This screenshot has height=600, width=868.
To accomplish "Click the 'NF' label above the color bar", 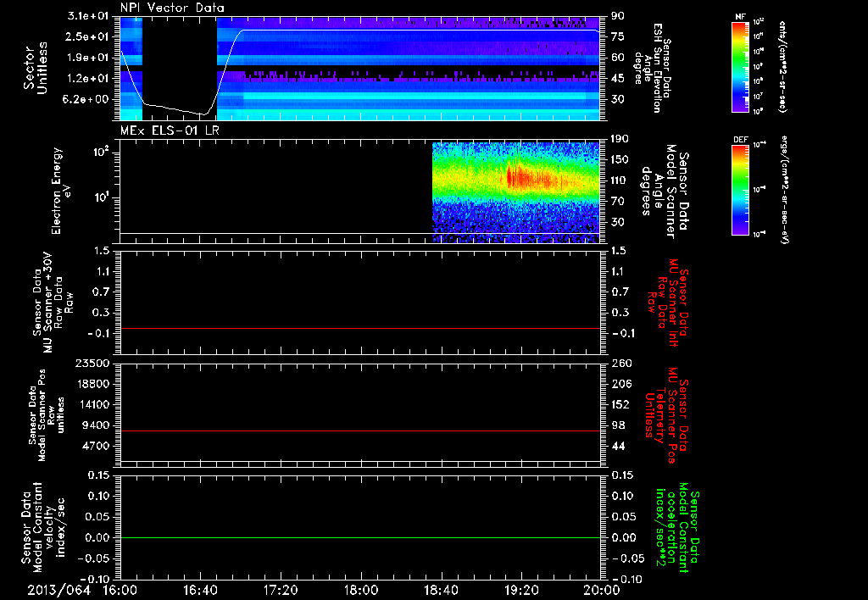I will click(740, 17).
